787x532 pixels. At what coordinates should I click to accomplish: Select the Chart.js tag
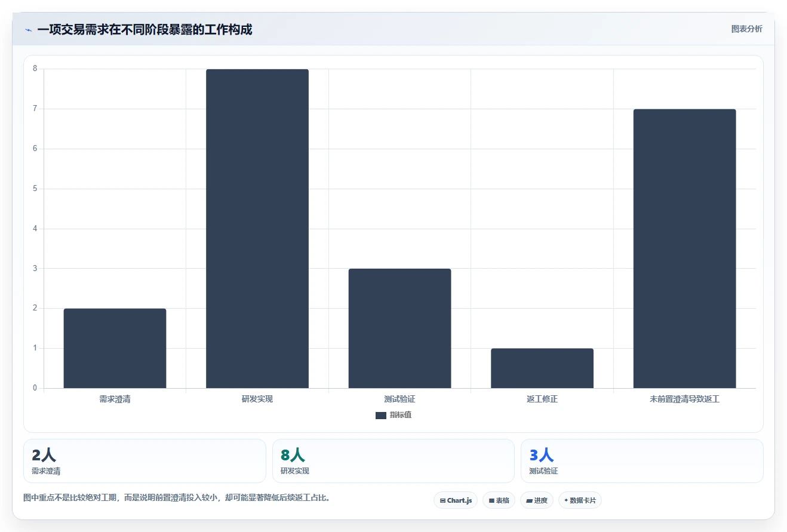[x=456, y=500]
